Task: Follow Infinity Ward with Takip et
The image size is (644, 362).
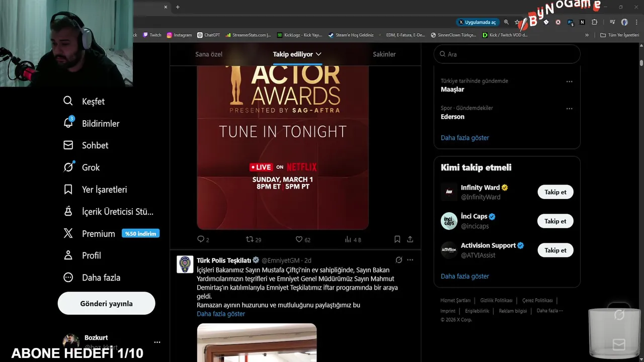Action: pyautogui.click(x=555, y=192)
